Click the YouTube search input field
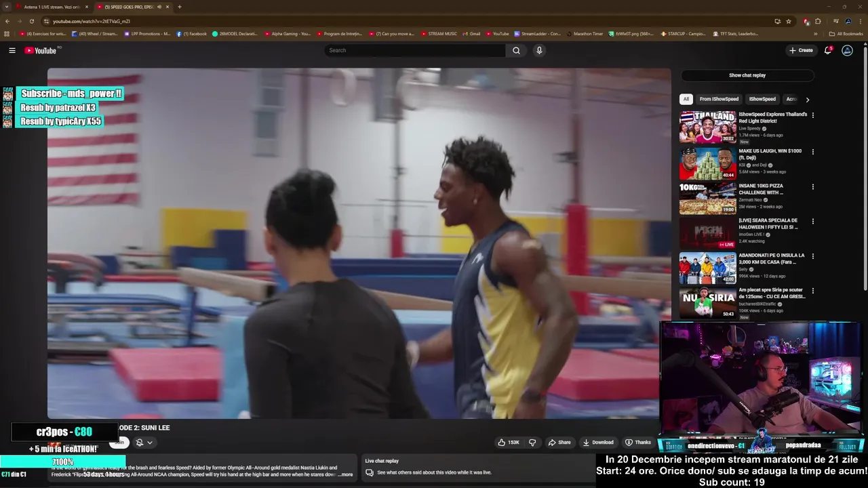868x488 pixels. tap(415, 50)
